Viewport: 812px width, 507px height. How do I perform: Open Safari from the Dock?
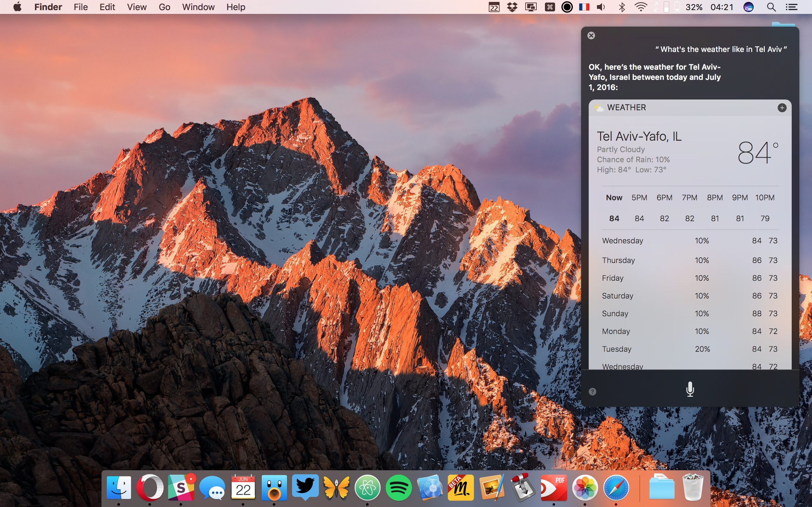click(x=616, y=488)
